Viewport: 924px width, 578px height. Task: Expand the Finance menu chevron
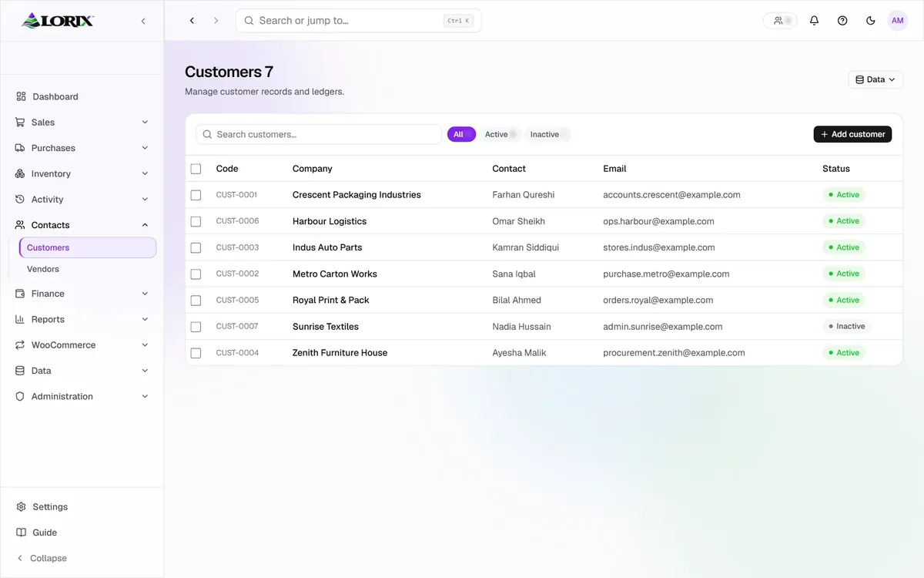coord(145,294)
